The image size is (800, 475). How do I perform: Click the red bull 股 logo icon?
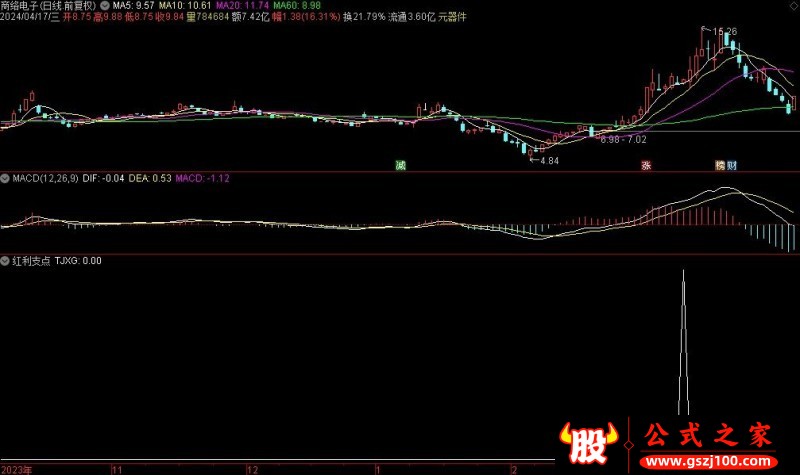click(x=586, y=442)
